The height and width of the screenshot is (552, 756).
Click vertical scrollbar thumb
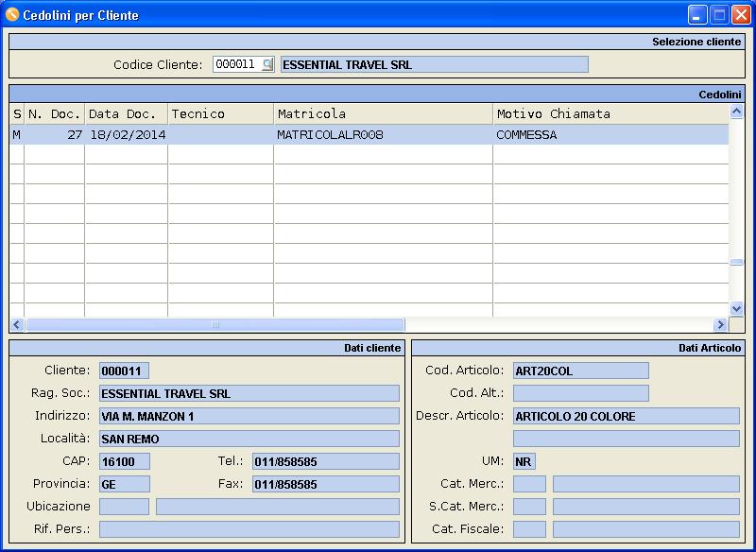click(736, 262)
